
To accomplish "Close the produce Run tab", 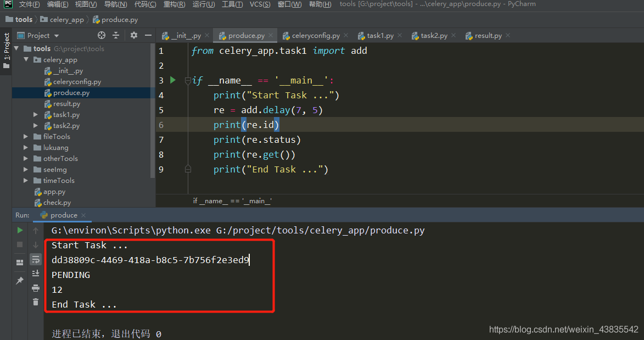I will pos(83,215).
